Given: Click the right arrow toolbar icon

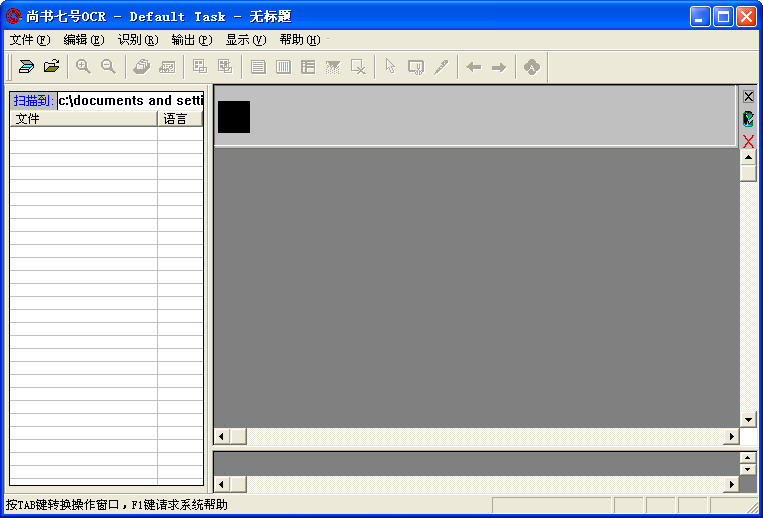Looking at the screenshot, I should point(498,67).
